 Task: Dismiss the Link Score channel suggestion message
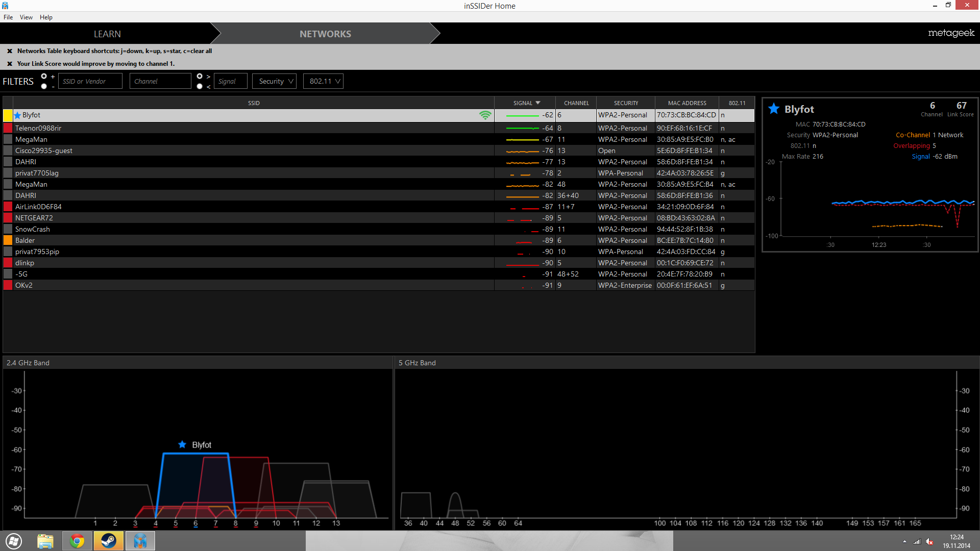[x=10, y=64]
